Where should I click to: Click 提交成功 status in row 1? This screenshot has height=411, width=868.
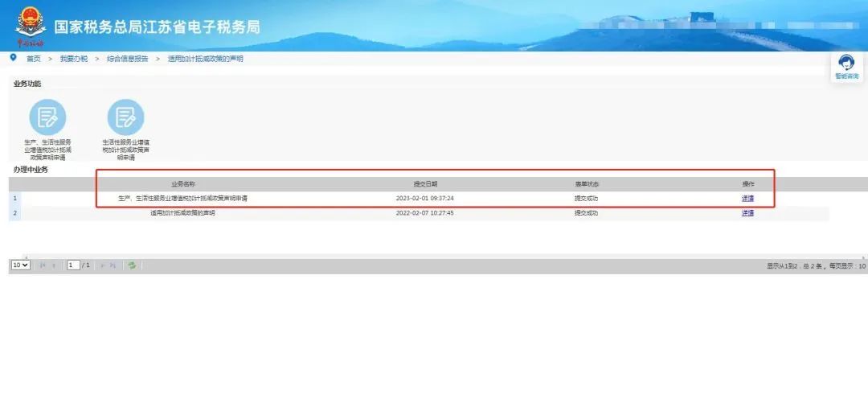(x=586, y=199)
